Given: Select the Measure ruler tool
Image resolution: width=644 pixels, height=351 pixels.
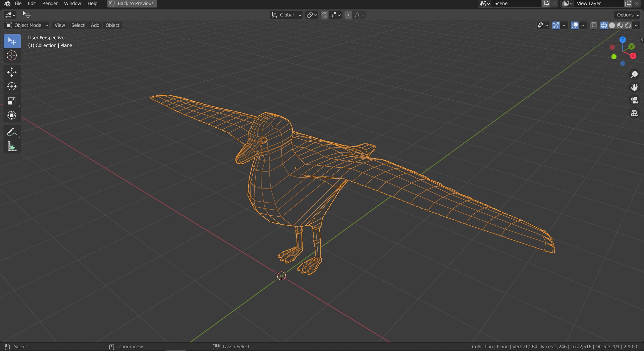Looking at the screenshot, I should pos(12,147).
